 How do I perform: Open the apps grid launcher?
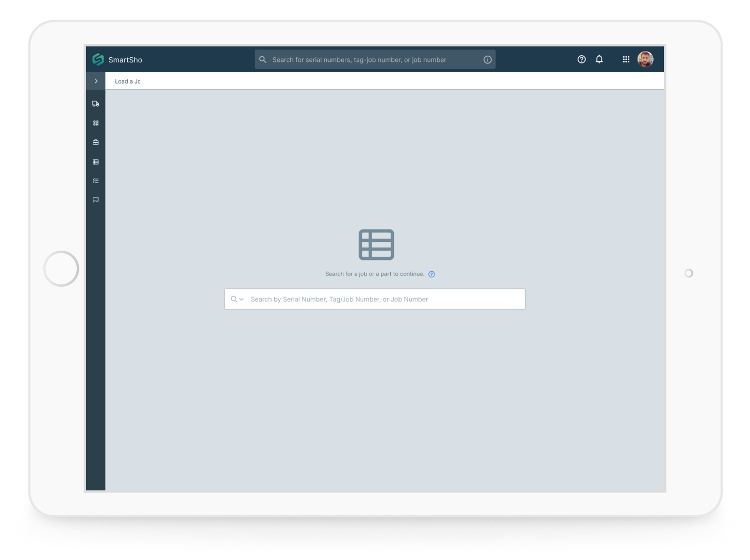click(x=626, y=59)
